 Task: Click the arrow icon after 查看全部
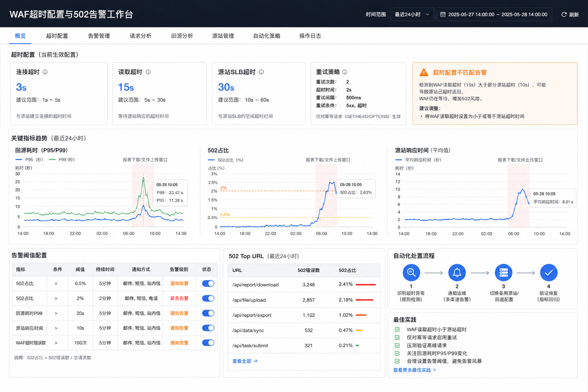pos(256,361)
